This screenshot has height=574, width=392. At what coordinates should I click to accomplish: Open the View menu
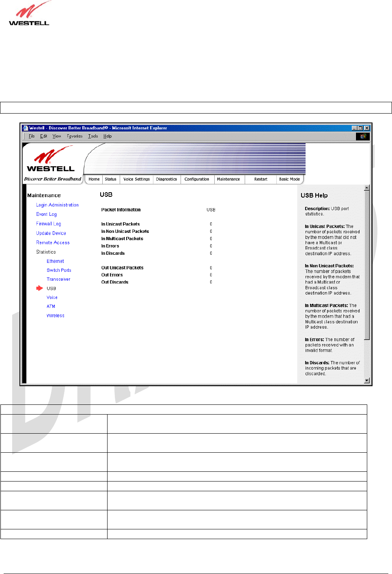[x=57, y=136]
